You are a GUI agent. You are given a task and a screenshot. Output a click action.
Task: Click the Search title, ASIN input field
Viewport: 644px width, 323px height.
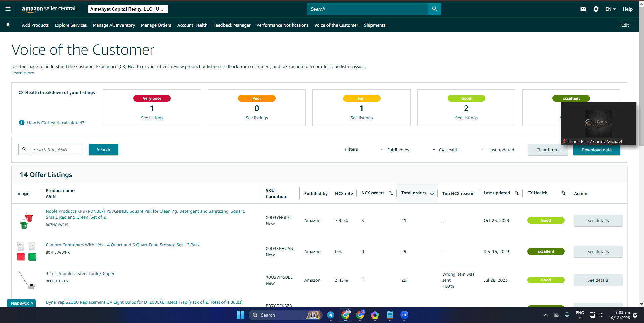tap(56, 149)
